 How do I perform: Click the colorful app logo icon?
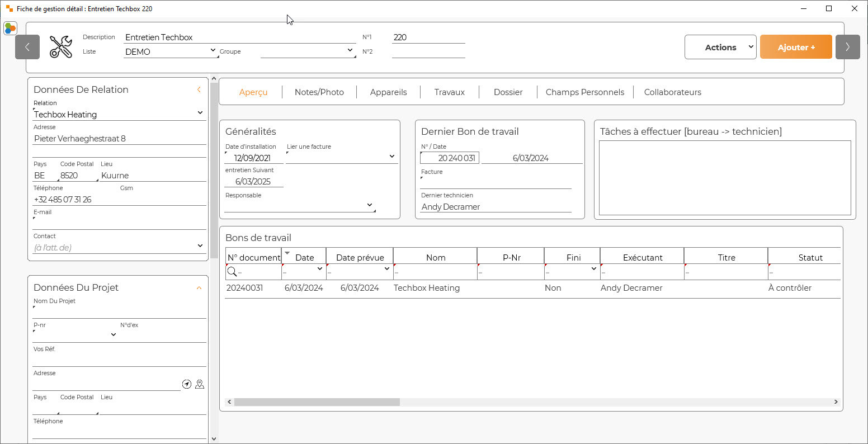click(10, 28)
